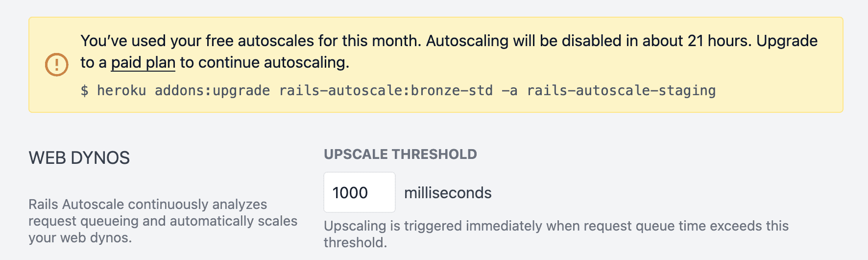Image resolution: width=868 pixels, height=260 pixels.
Task: Click 'to continue autoscaling' text
Action: pos(265,63)
